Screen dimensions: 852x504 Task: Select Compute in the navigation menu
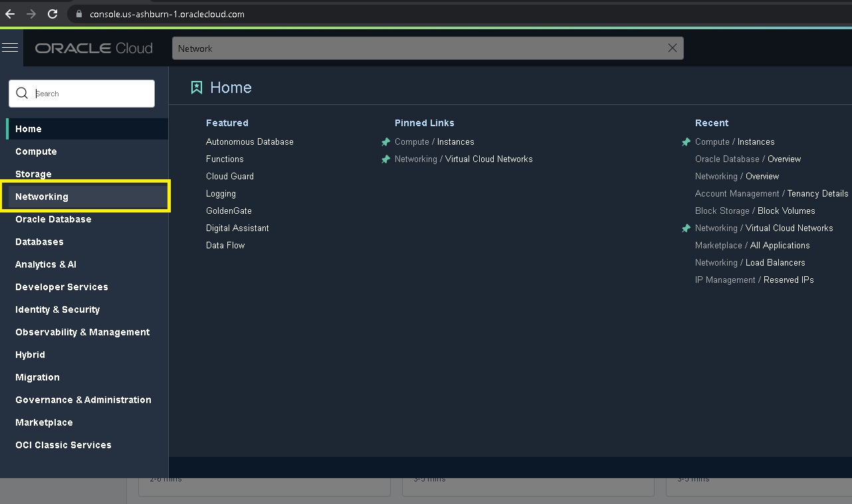pyautogui.click(x=36, y=151)
